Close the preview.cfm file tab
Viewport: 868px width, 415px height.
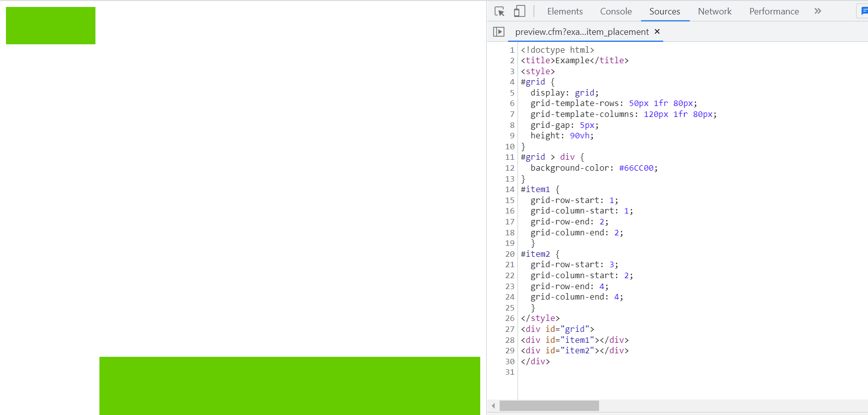657,32
